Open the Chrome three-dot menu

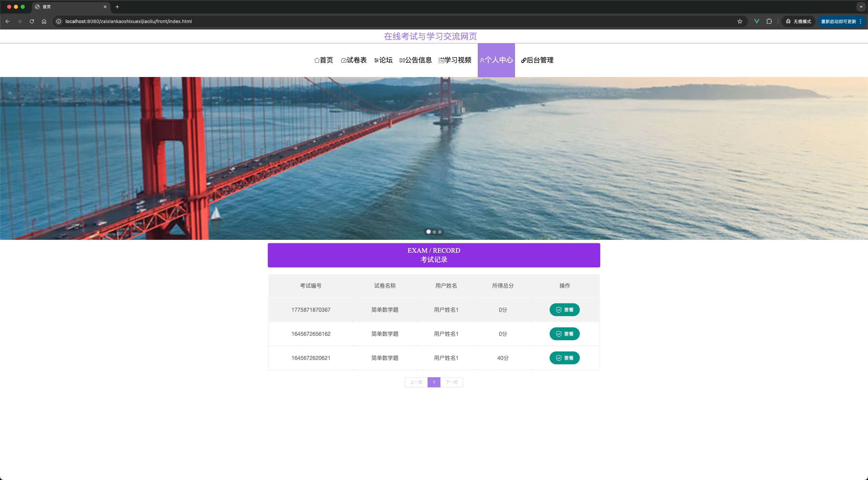point(861,21)
